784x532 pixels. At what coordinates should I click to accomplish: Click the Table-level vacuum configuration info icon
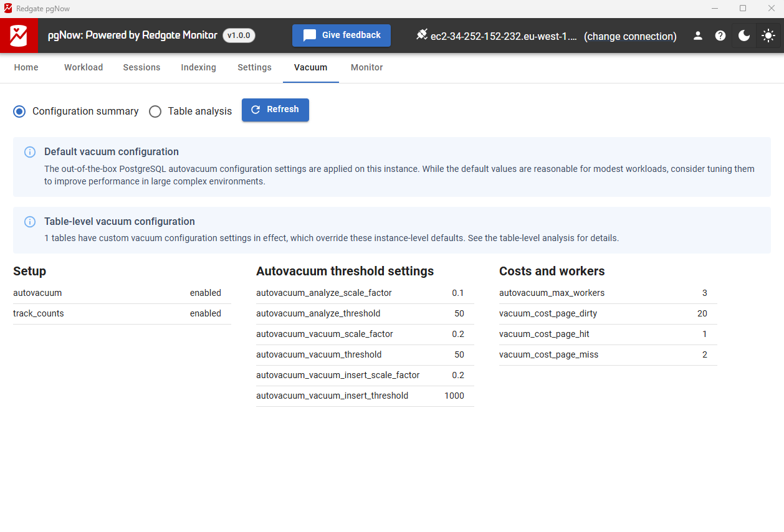29,222
